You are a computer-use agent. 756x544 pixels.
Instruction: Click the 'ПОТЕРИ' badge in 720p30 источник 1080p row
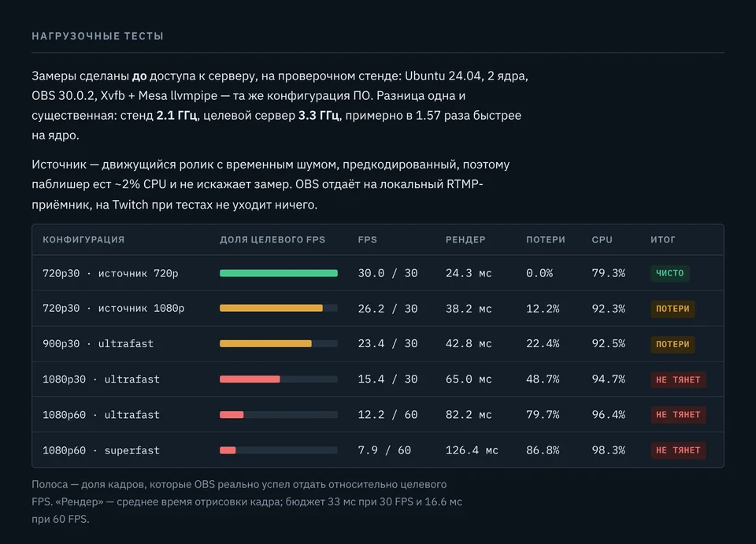(x=673, y=309)
